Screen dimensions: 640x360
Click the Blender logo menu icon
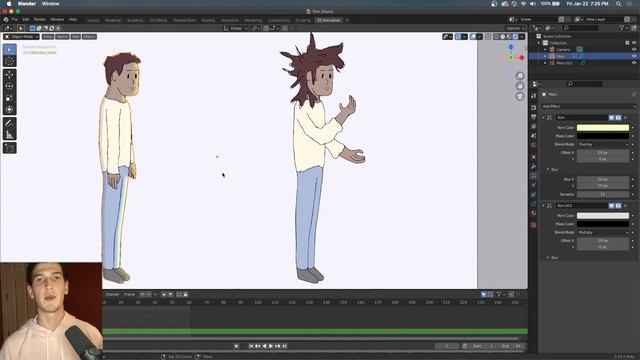point(6,20)
